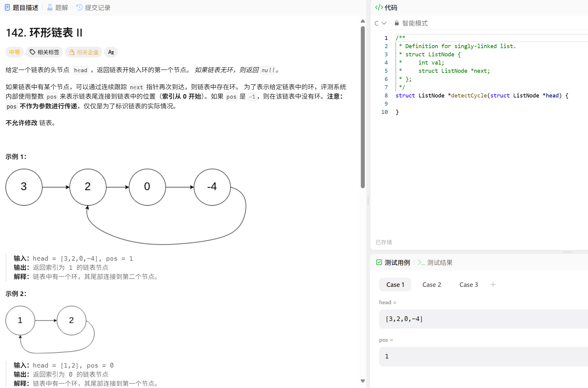Click the inline code 'next' in description

[136, 87]
